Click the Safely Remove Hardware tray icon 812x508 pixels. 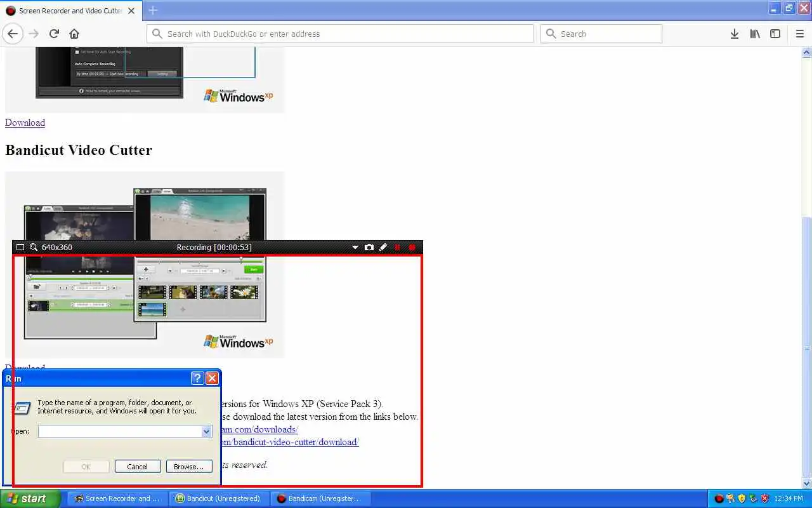(753, 498)
